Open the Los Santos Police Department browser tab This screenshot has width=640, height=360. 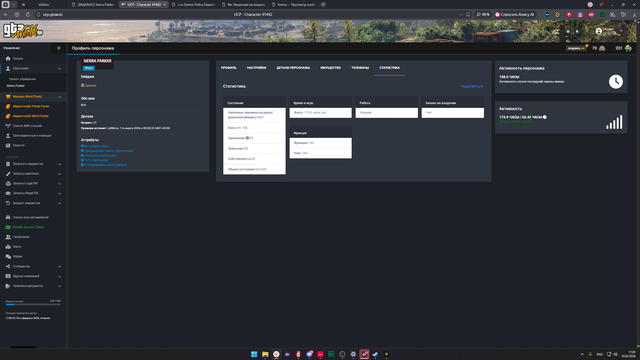[x=193, y=4]
